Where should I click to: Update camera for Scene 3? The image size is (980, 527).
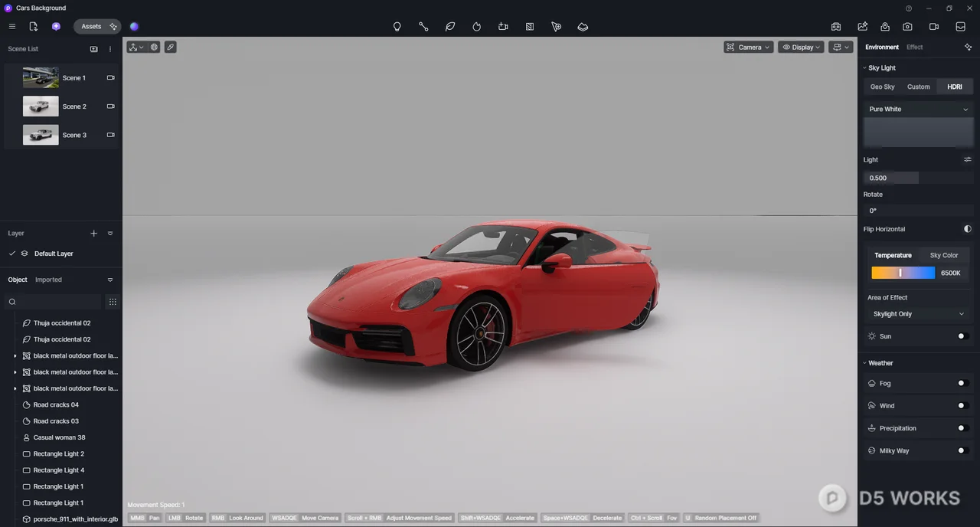(x=110, y=135)
